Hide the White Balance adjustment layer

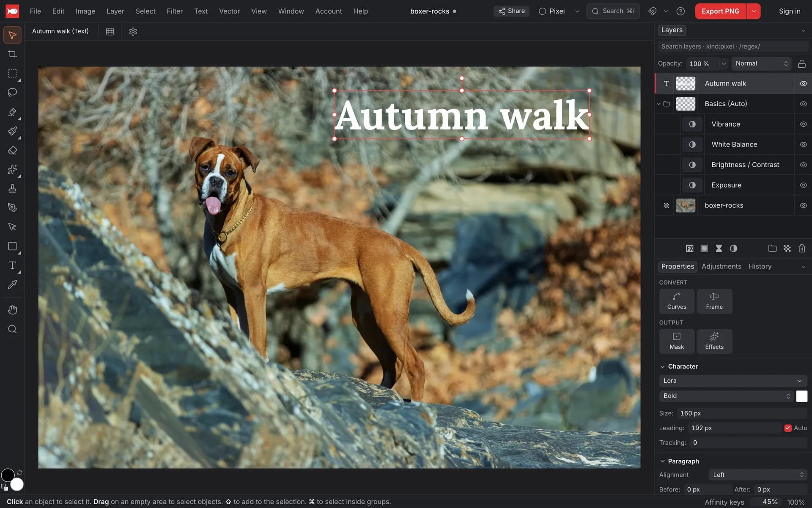[x=803, y=144]
